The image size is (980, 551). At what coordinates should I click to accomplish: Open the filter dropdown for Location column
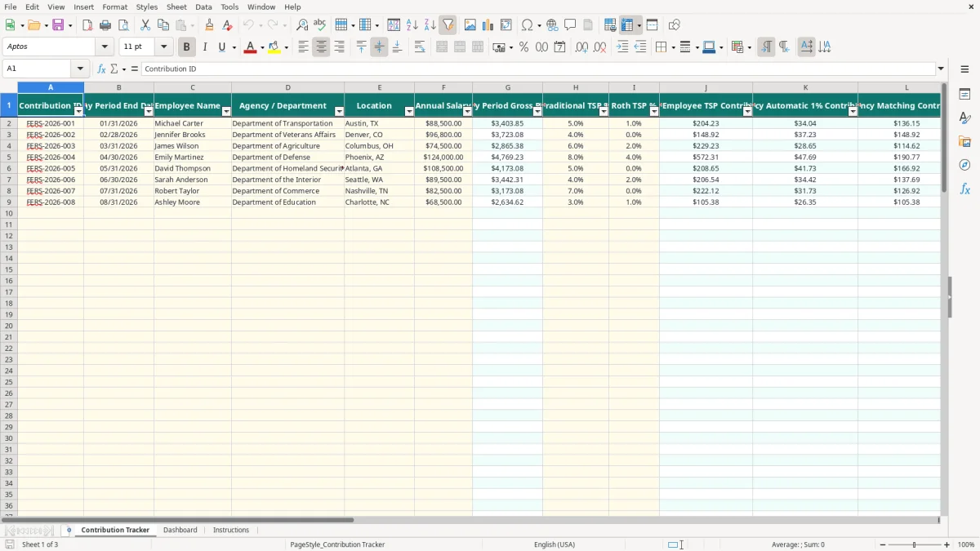(409, 112)
